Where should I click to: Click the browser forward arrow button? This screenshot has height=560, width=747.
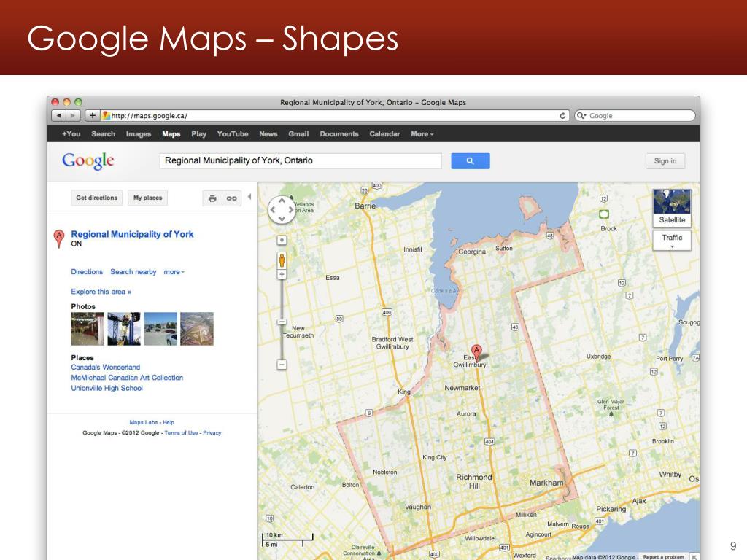click(x=72, y=116)
